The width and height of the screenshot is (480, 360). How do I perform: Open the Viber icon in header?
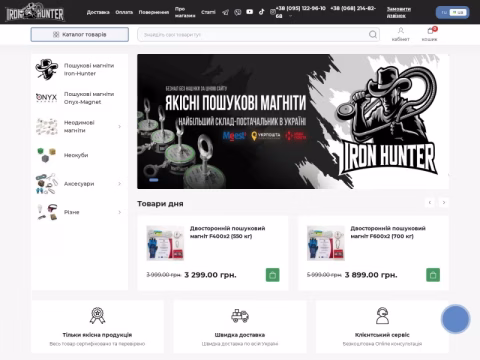237,12
